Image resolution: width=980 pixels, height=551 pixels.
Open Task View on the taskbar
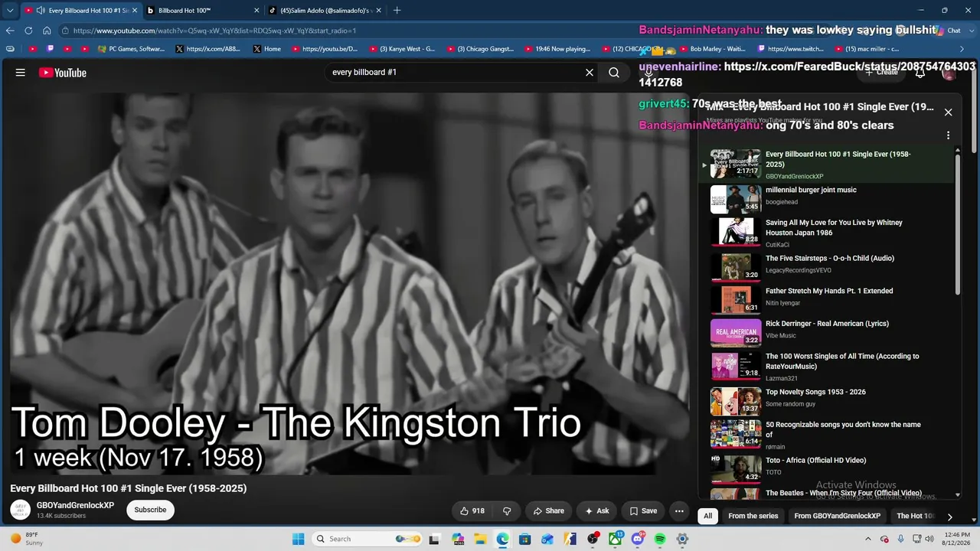(434, 539)
